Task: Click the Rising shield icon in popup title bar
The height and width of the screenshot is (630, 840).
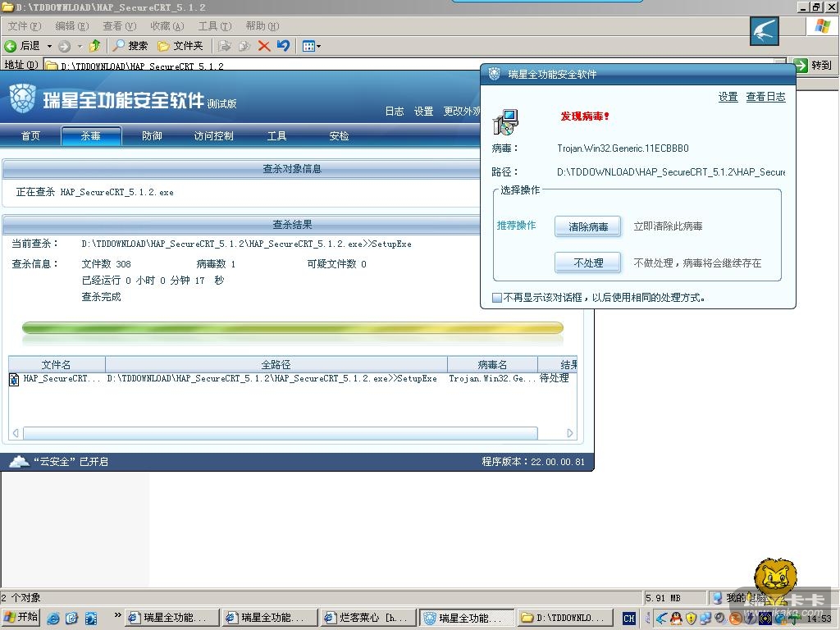Action: point(495,74)
